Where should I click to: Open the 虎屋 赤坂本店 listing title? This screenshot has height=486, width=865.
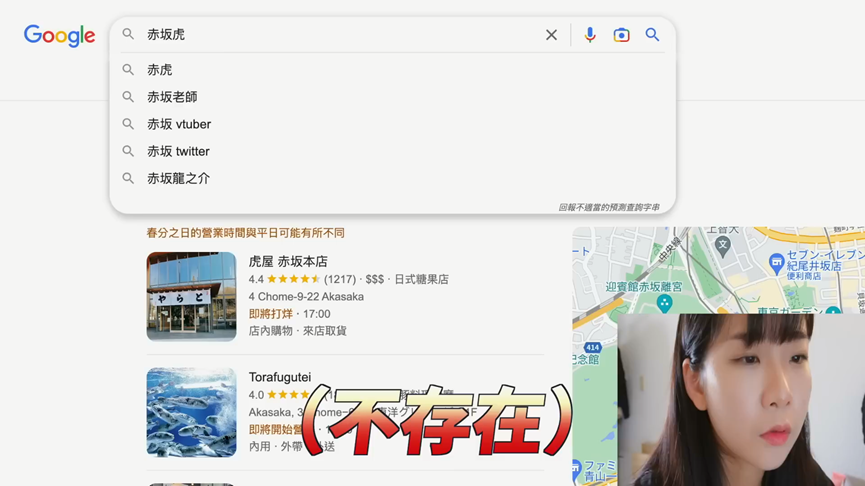pyautogui.click(x=288, y=261)
